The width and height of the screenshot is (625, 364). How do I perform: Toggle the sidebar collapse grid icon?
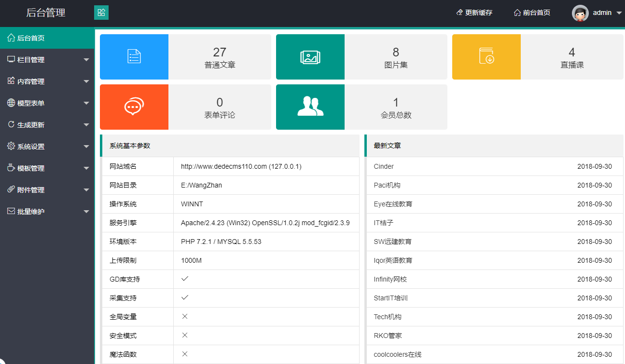[x=101, y=13]
